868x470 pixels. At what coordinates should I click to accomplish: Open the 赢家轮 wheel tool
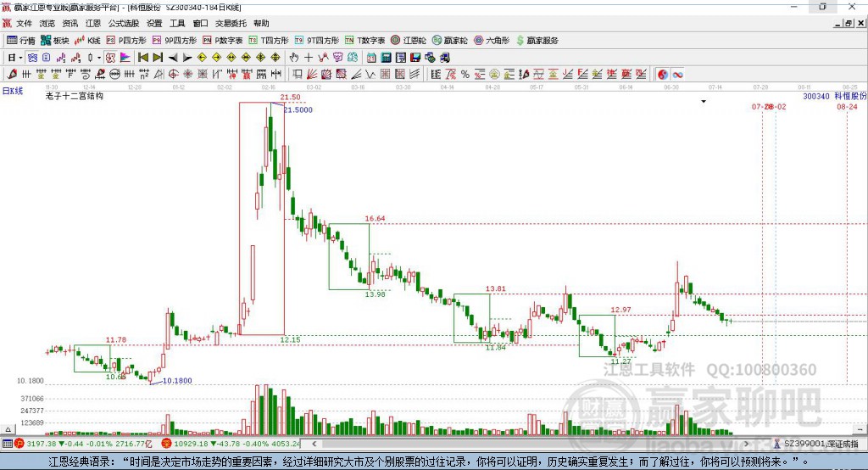click(x=450, y=41)
